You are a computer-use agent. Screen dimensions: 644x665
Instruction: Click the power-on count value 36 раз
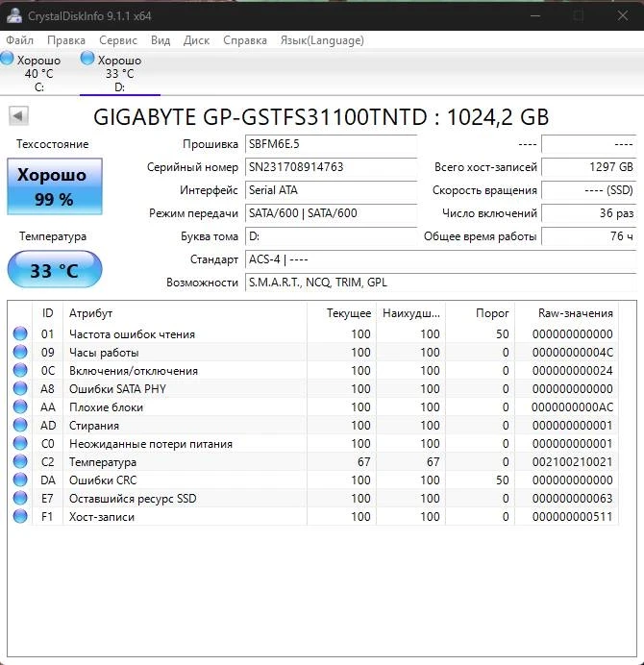pos(589,213)
